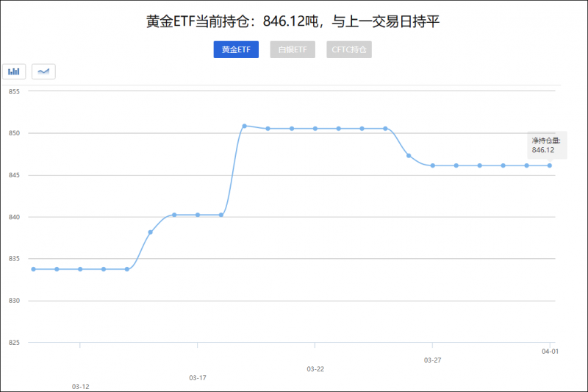Viewport: 588px width, 392px height.
Task: Click the data point on 03-12
Action: [x=80, y=269]
